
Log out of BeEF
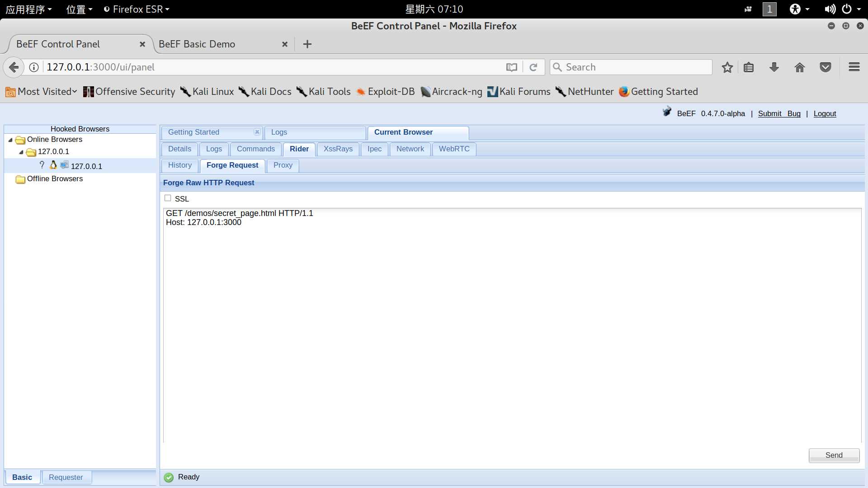tap(825, 113)
